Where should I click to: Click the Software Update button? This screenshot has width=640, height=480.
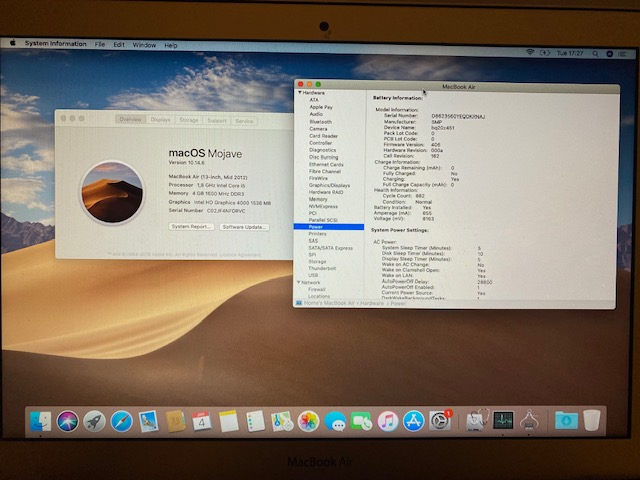tap(244, 227)
